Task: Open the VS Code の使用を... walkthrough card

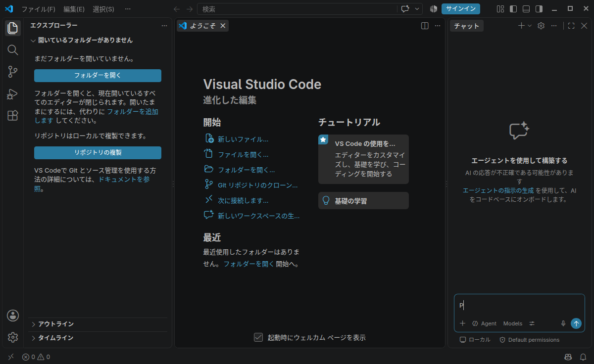Action: [x=363, y=159]
